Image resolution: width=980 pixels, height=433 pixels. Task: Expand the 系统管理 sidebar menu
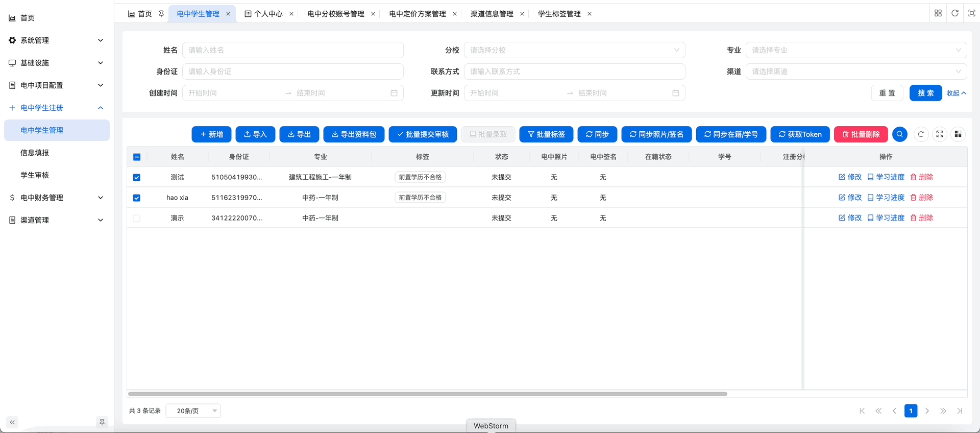pyautogui.click(x=57, y=40)
